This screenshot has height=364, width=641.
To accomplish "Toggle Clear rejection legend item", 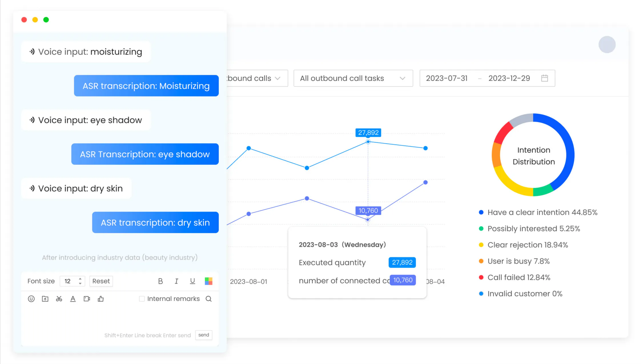I will point(523,245).
